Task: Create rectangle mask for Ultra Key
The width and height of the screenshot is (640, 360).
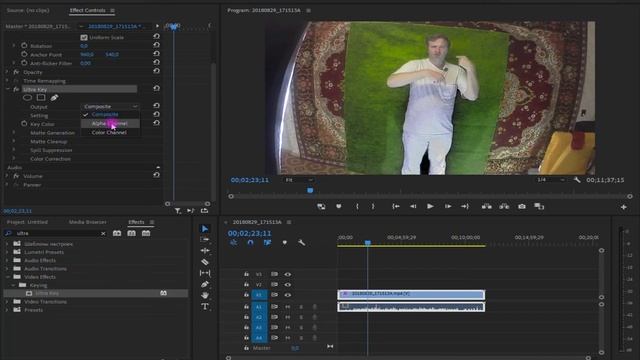Action: coord(41,98)
